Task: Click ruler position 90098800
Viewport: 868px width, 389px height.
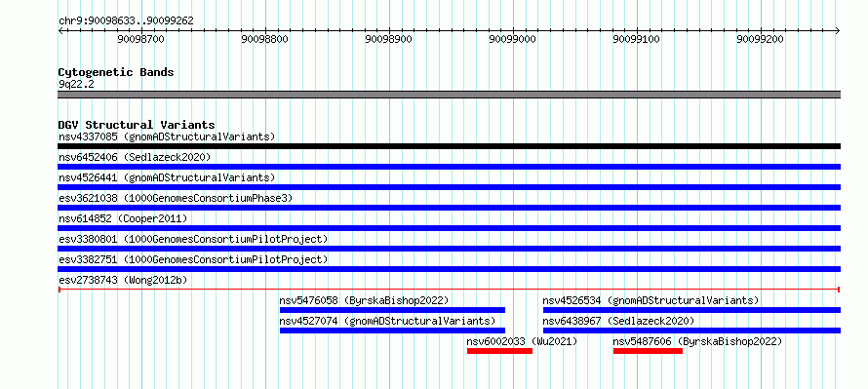Action: coord(265,39)
